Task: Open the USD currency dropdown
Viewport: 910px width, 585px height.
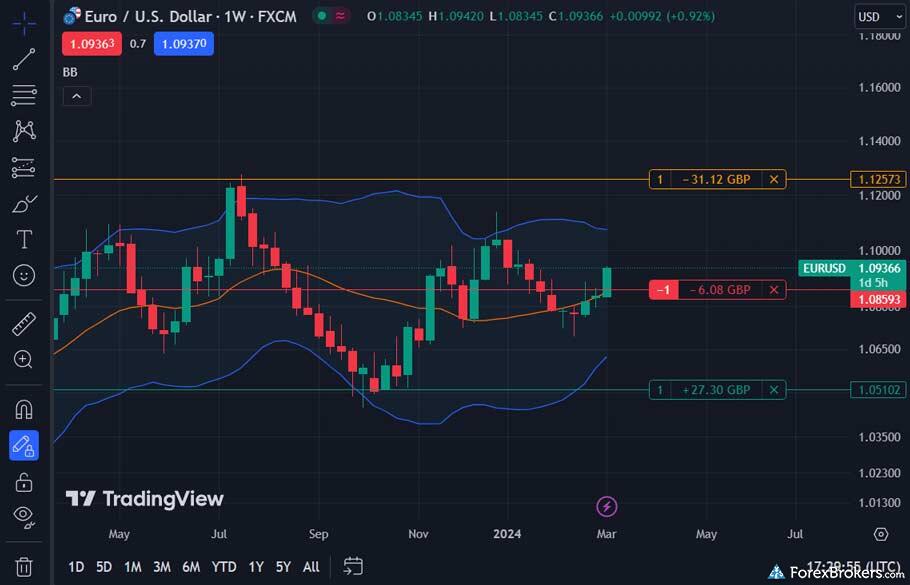Action: [x=880, y=16]
